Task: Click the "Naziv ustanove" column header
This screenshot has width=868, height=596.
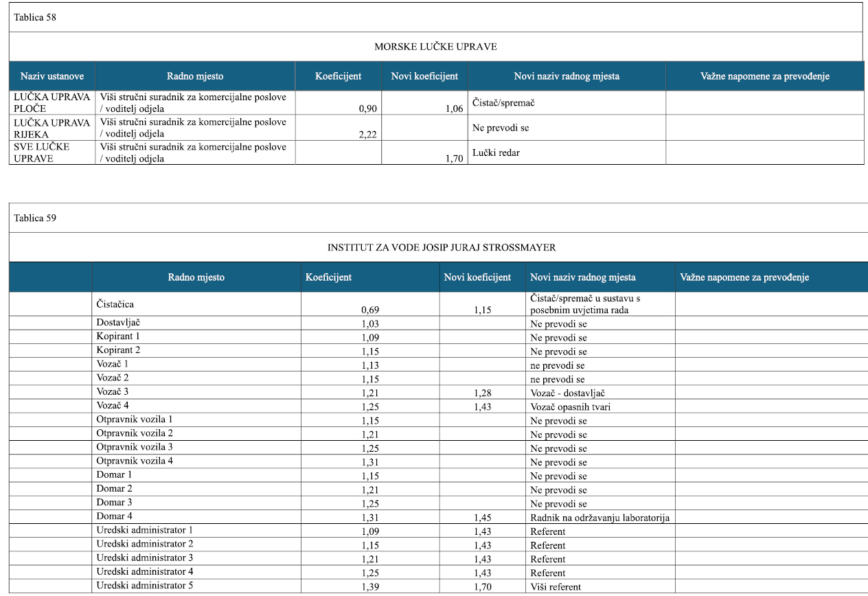Action: tap(52, 76)
